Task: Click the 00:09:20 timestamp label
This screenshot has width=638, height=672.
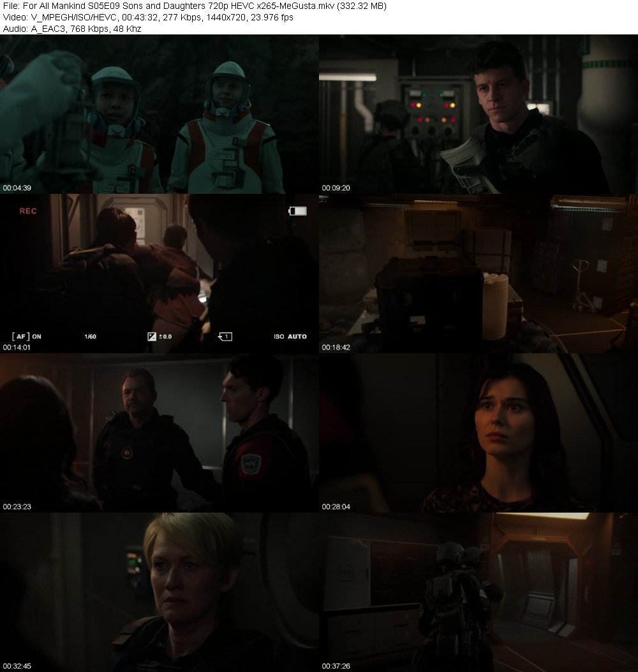Action: [336, 187]
